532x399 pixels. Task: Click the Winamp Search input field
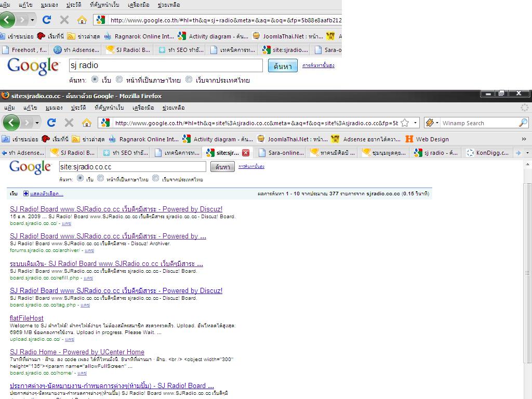480,123
